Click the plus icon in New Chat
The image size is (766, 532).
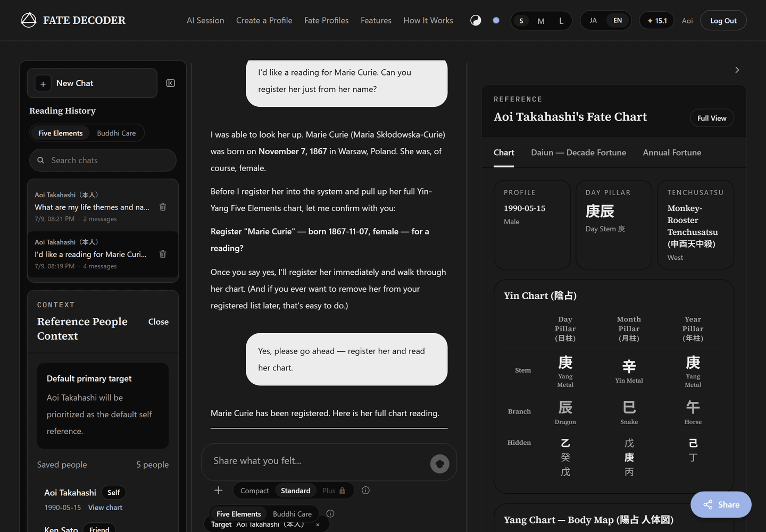point(43,83)
